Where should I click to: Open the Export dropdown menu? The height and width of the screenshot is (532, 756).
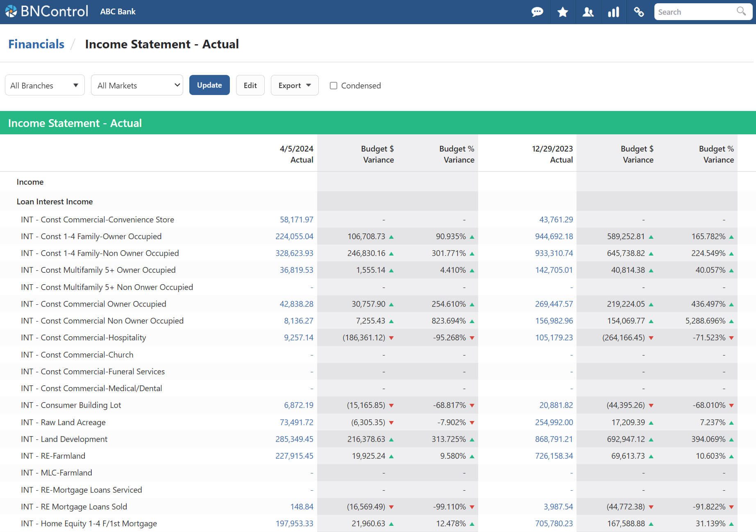click(x=294, y=85)
